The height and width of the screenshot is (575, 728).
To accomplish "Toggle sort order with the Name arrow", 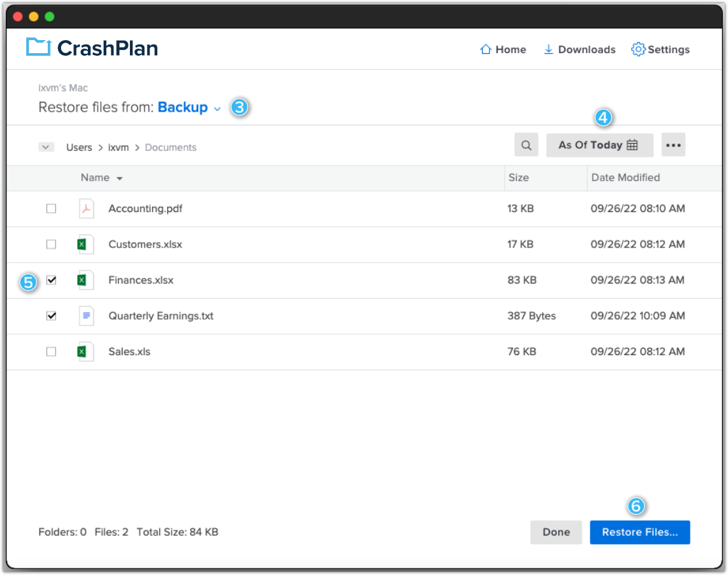I will click(x=119, y=179).
